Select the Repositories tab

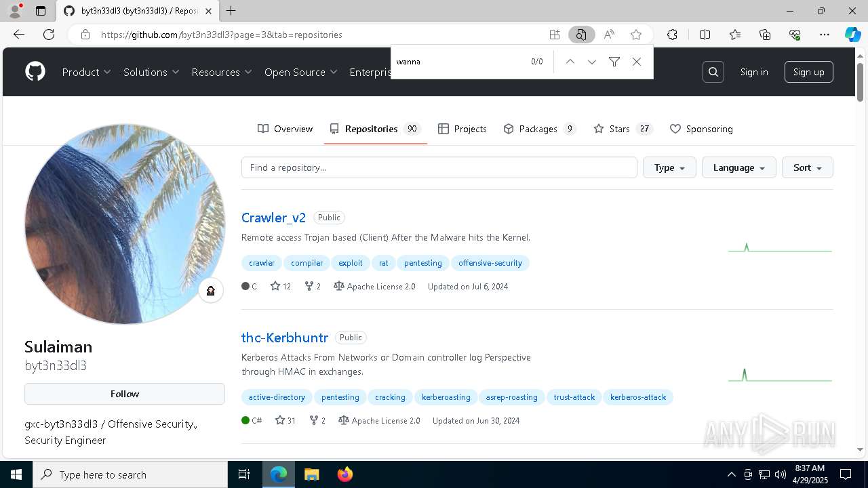coord(375,129)
